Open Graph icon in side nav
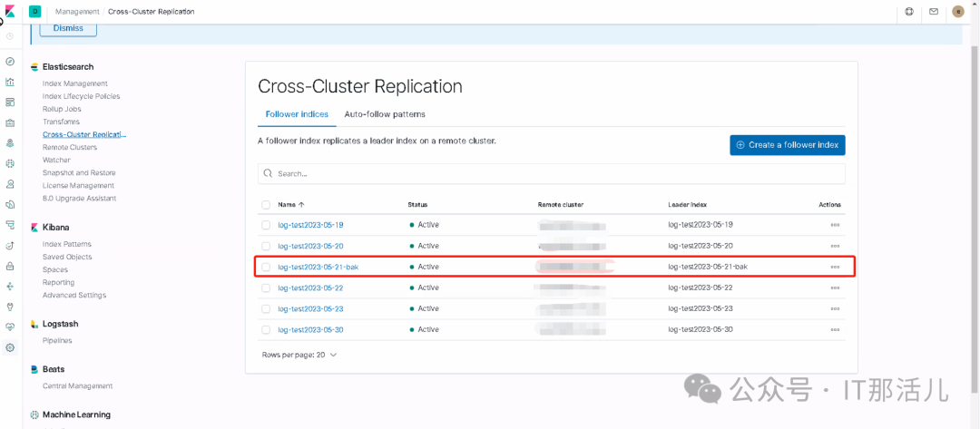 pyautogui.click(x=10, y=286)
